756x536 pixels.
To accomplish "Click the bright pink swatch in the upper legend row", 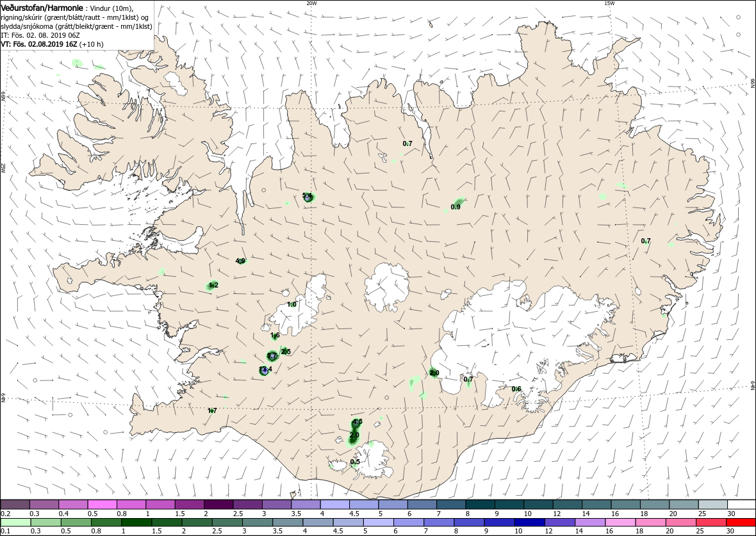I will [103, 505].
